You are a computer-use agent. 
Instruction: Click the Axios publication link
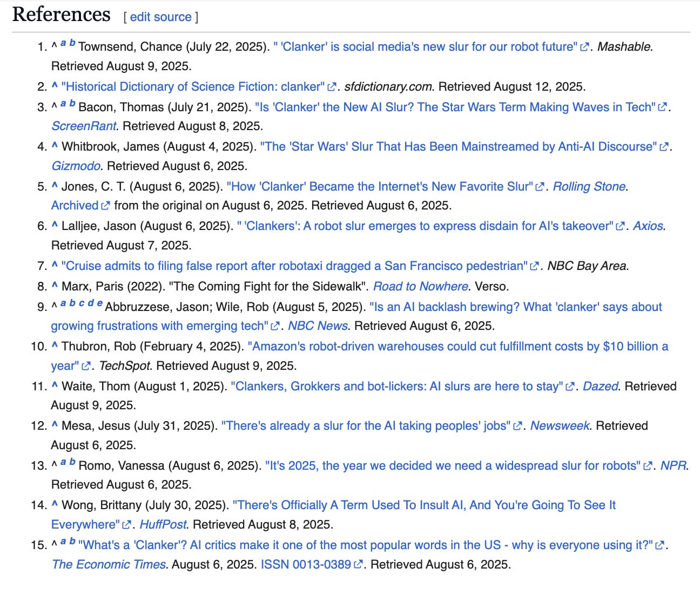(648, 226)
